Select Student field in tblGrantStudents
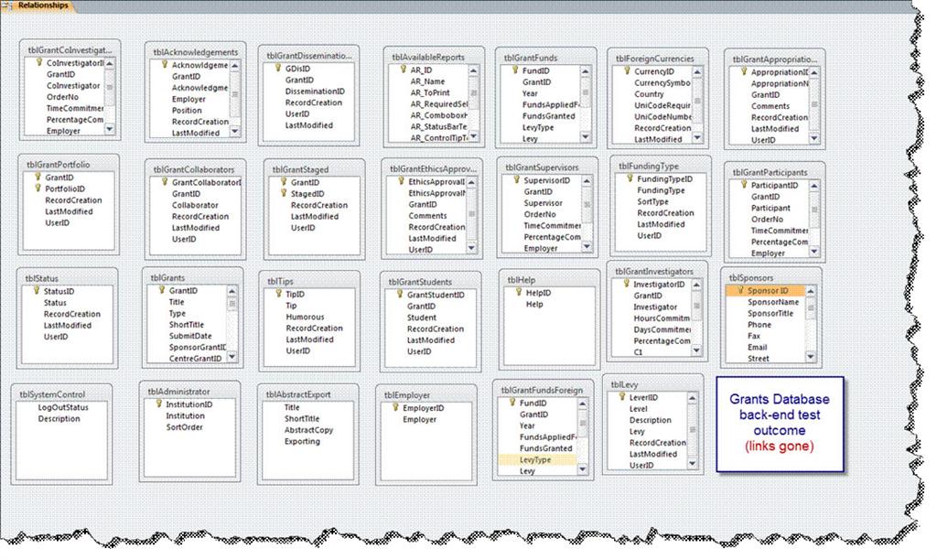Screen dimensions: 937x560 tap(421, 318)
